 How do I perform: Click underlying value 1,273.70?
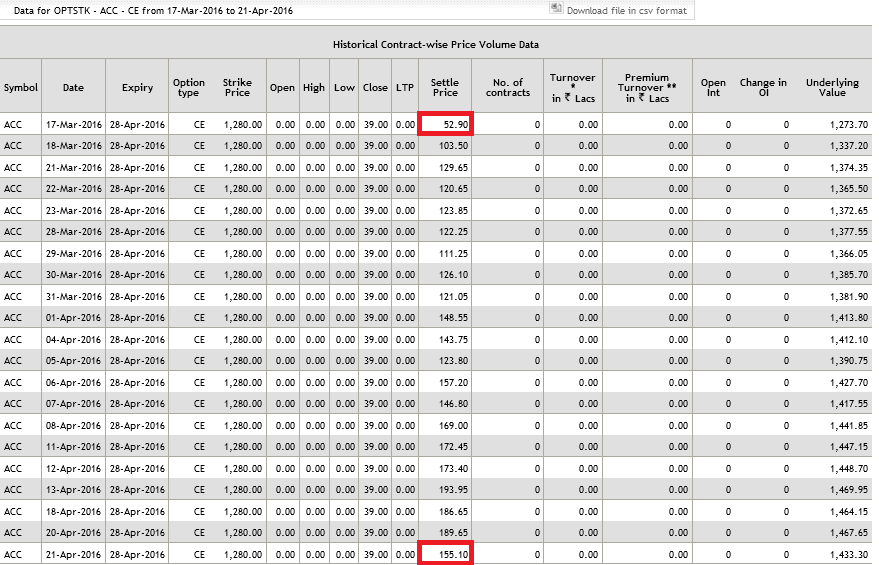pos(849,124)
